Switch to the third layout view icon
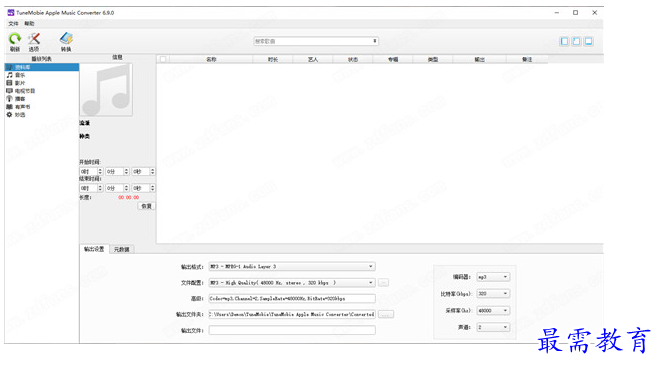This screenshot has height=372, width=659. click(588, 41)
